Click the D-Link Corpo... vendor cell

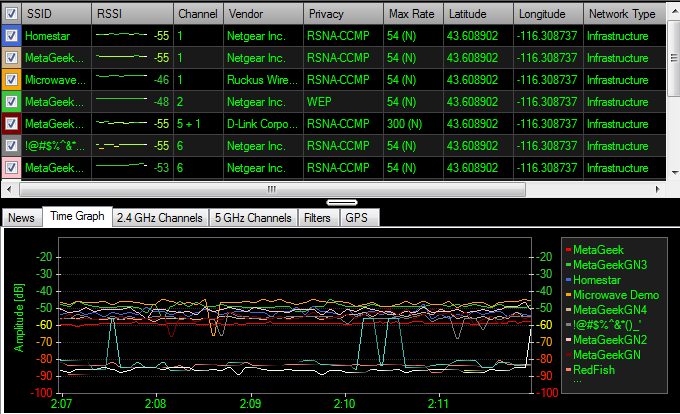click(263, 124)
